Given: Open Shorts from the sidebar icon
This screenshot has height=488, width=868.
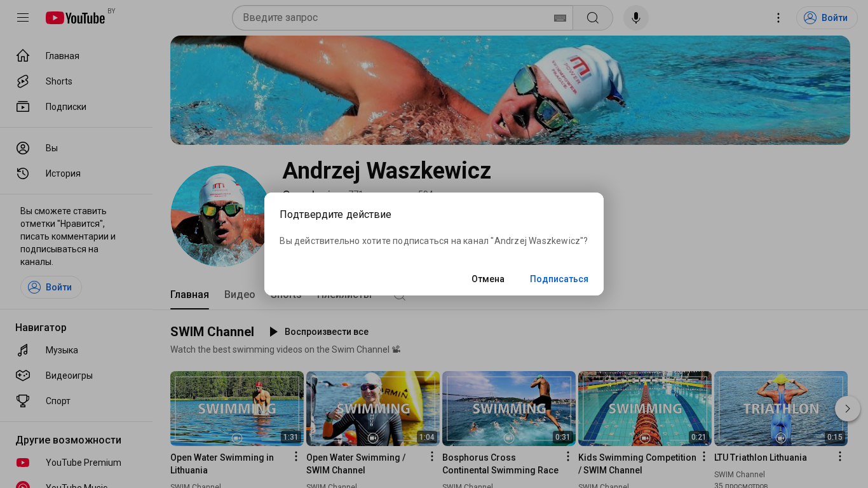Looking at the screenshot, I should pos(23,81).
